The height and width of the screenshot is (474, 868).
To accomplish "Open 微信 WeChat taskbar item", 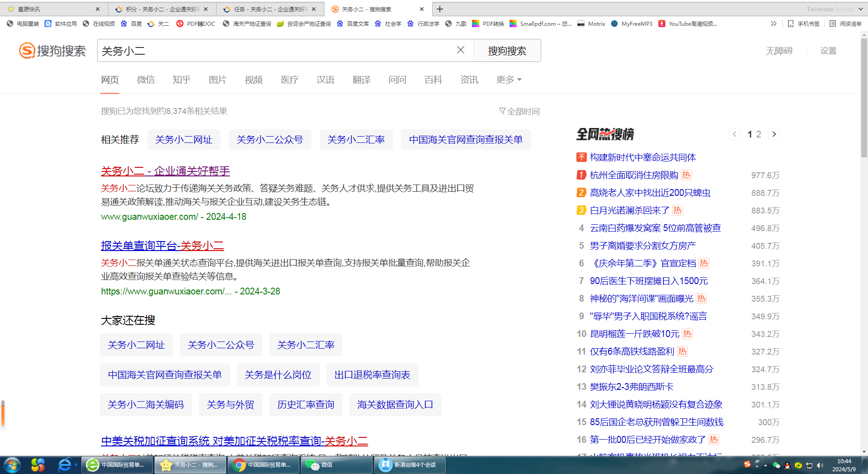I will 337,465.
